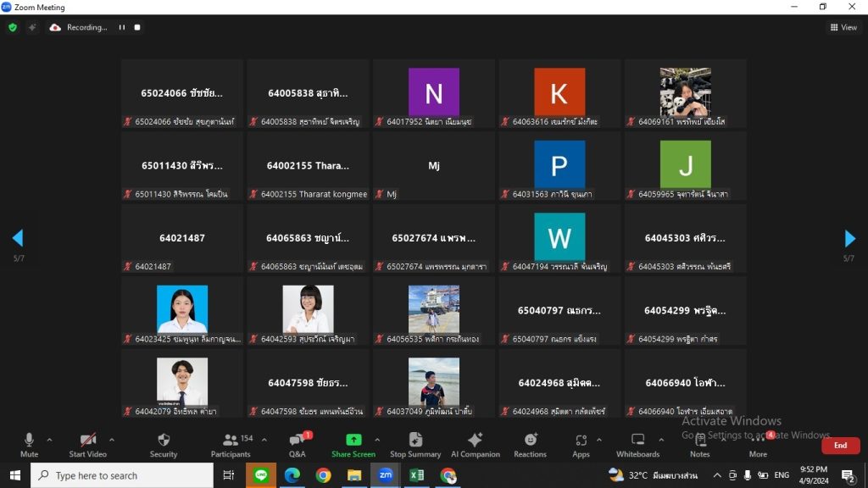Viewport: 868px width, 488px height.
Task: Open the Reactions menu
Action: pos(530,446)
